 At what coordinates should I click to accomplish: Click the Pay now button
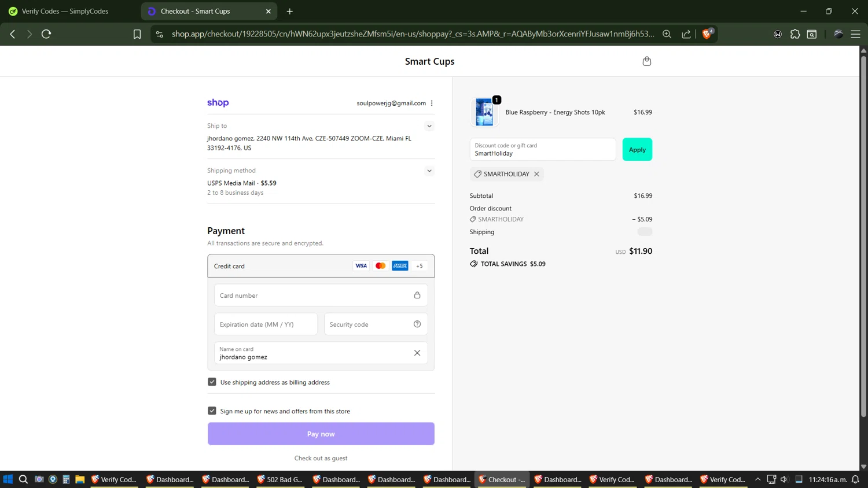pos(321,434)
